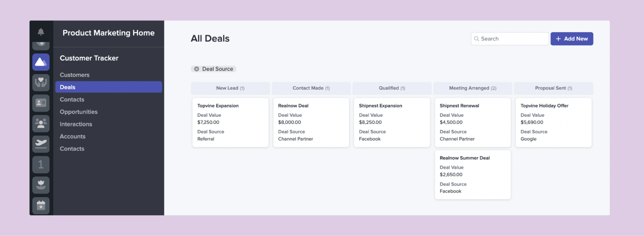Click the Add New button
This screenshot has height=236, width=644.
coord(572,39)
